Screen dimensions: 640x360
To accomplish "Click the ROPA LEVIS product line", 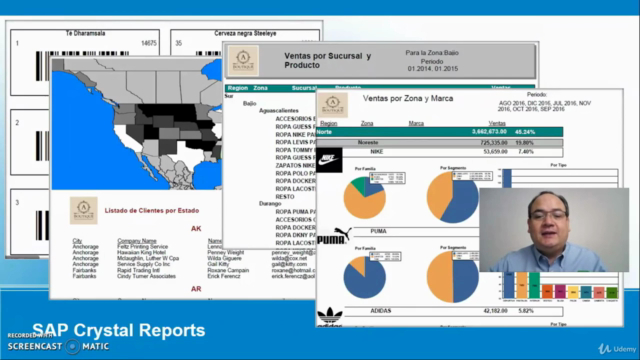I will 296,142.
